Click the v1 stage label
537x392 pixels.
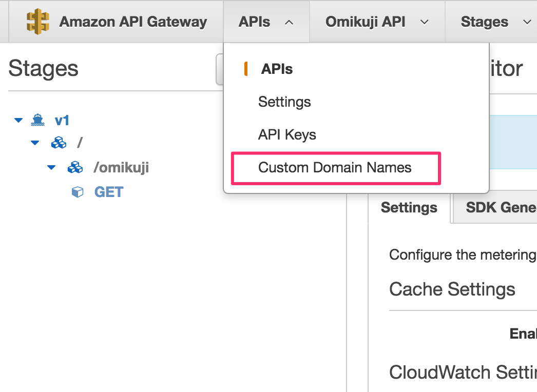pos(62,120)
